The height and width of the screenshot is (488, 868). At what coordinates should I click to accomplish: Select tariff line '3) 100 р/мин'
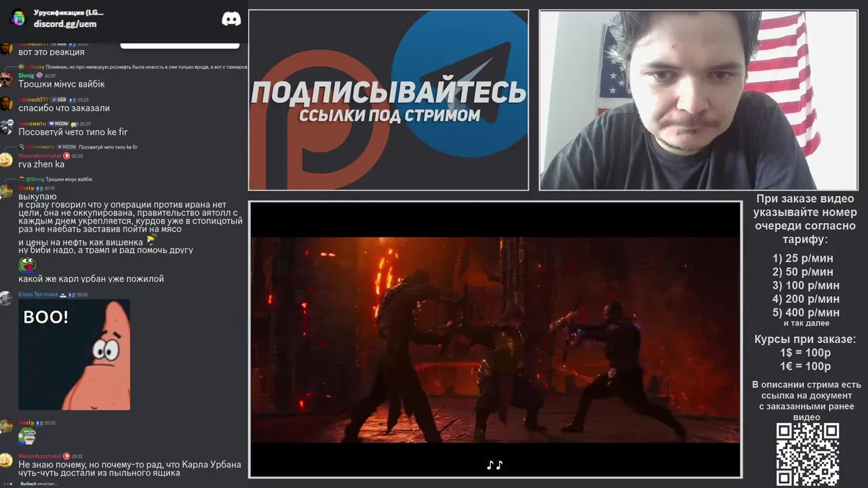[806, 285]
